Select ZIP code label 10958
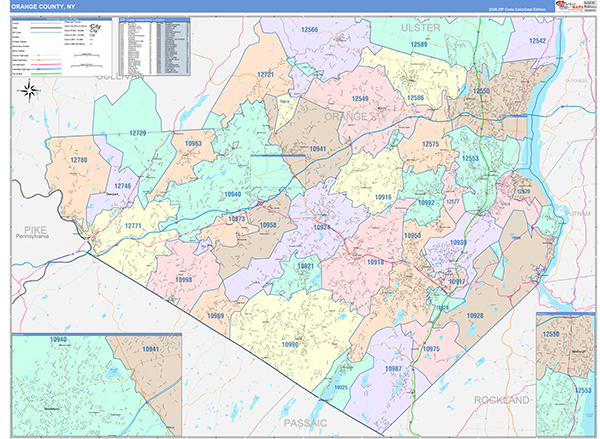 pos(268,225)
